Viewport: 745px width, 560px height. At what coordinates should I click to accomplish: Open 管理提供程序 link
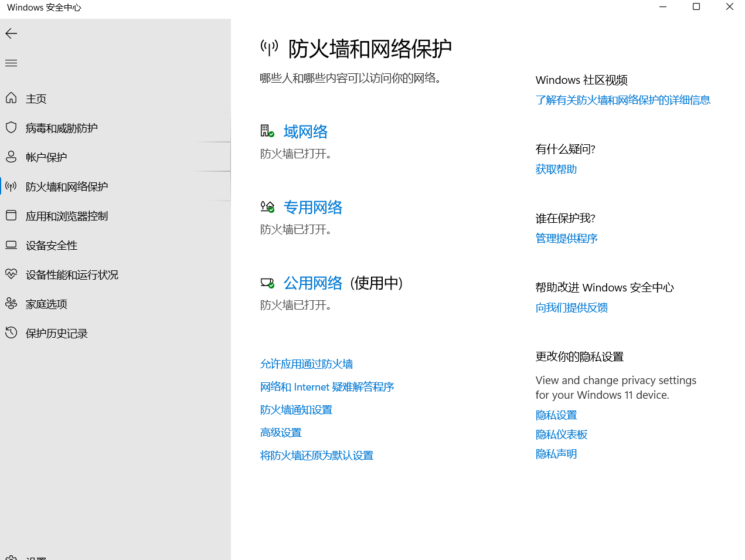pos(567,239)
